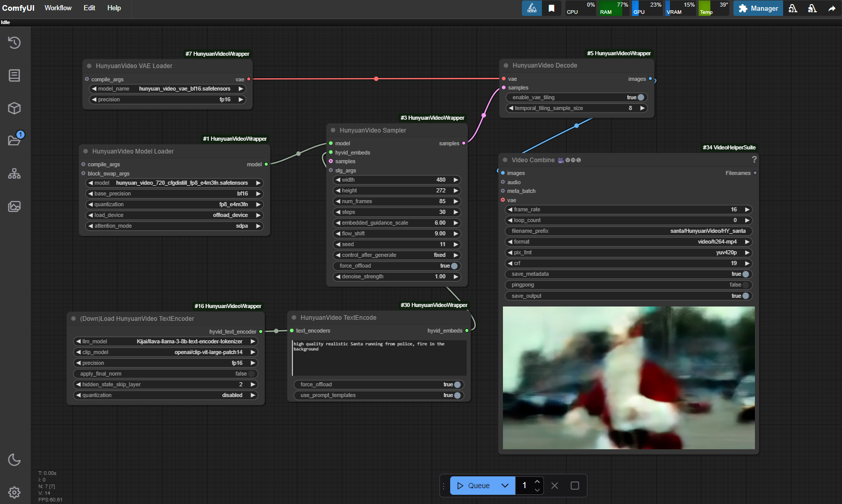
Task: Toggle save_metadata switch
Action: 746,274
